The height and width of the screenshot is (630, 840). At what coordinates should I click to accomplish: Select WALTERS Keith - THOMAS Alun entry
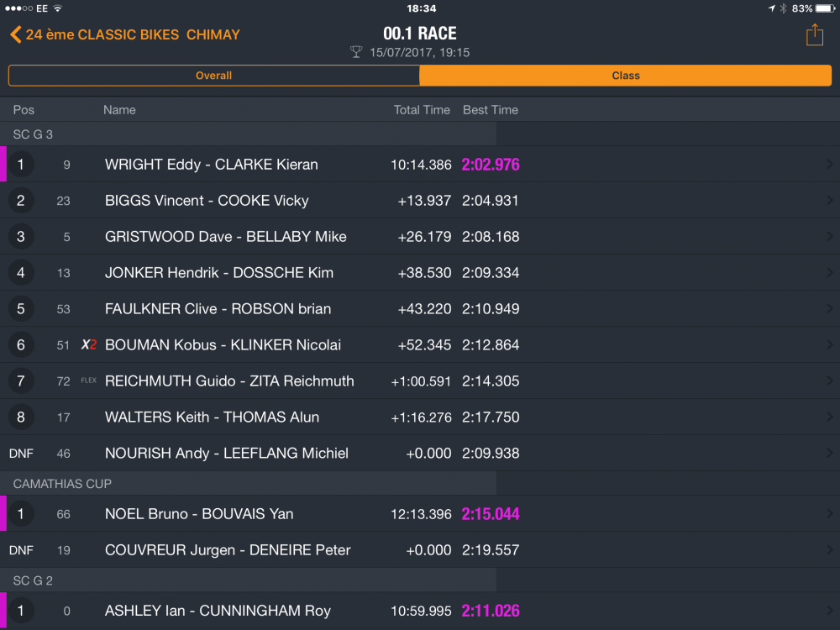click(x=420, y=417)
